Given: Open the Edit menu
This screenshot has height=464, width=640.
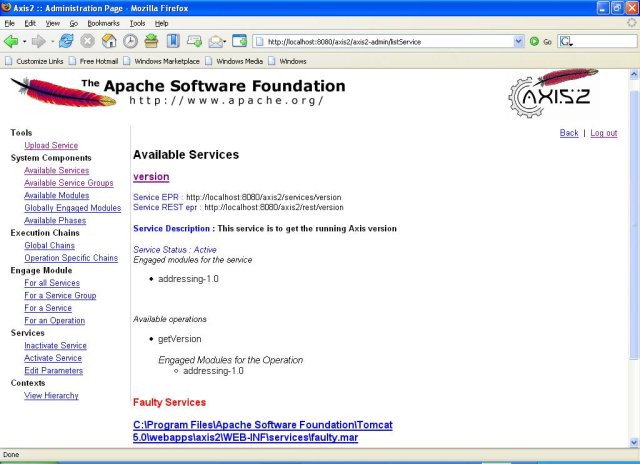Looking at the screenshot, I should pyautogui.click(x=30, y=23).
